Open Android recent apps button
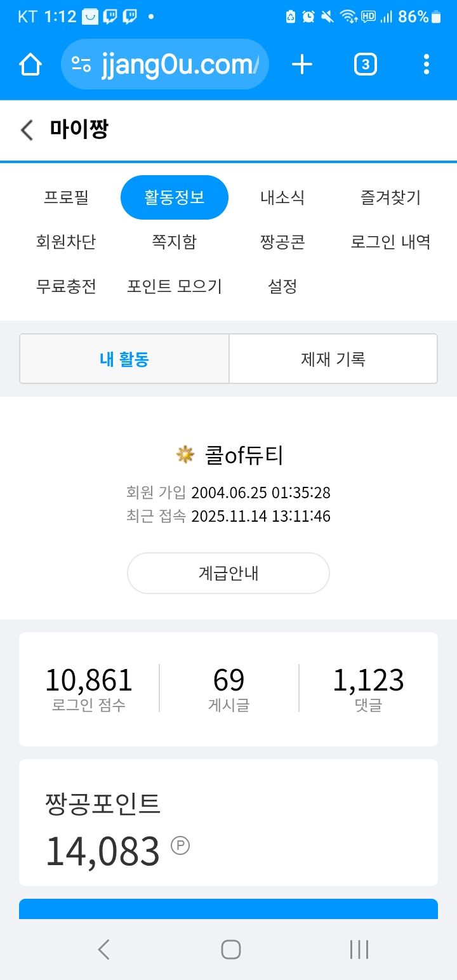457x980 pixels. (x=359, y=950)
